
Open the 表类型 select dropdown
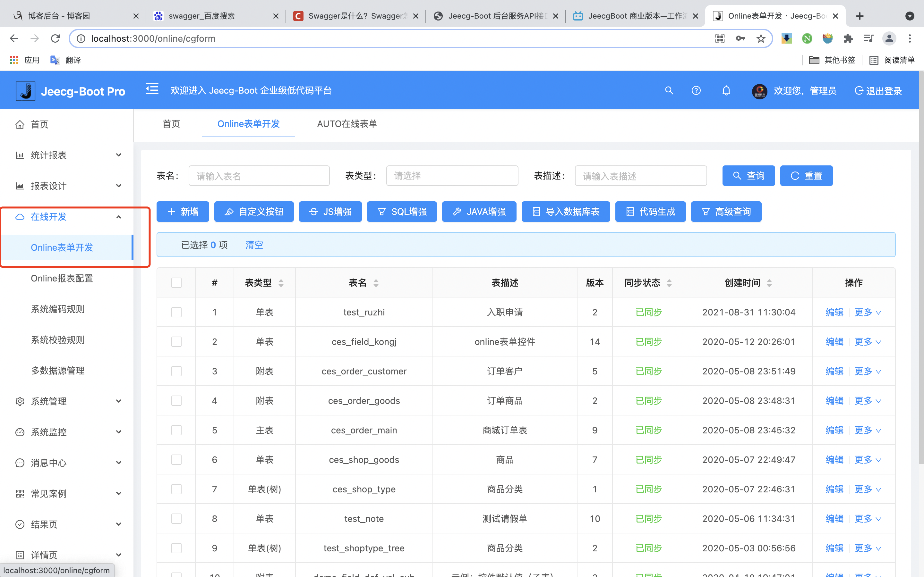(452, 176)
